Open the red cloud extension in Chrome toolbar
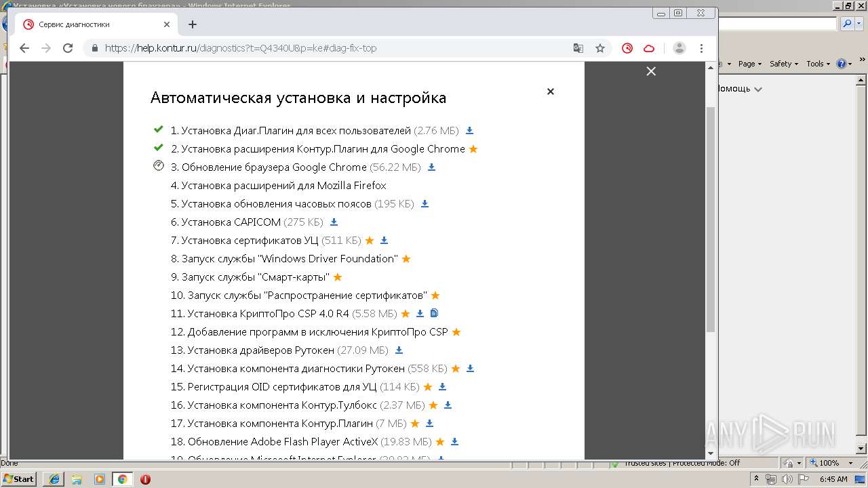Viewport: 868px width, 488px height. [x=649, y=48]
